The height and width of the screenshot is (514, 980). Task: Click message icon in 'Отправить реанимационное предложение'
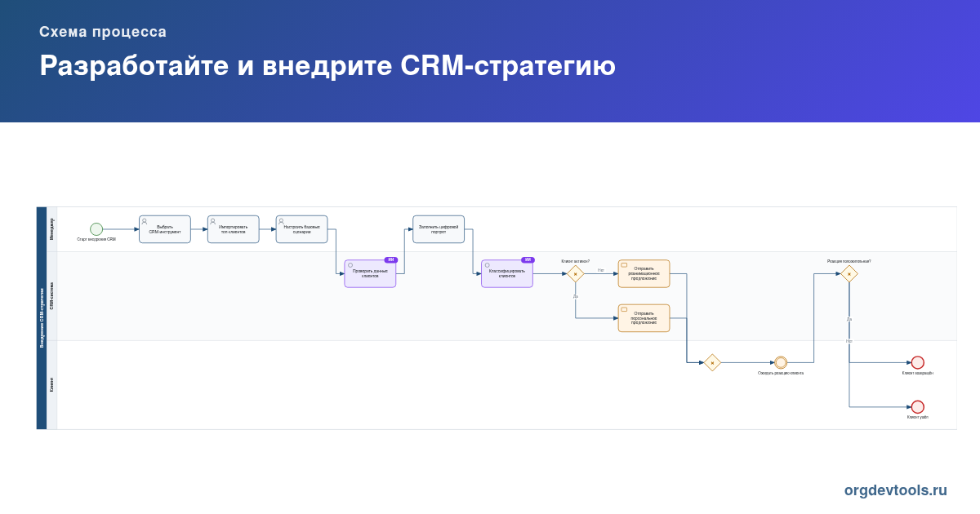624,265
